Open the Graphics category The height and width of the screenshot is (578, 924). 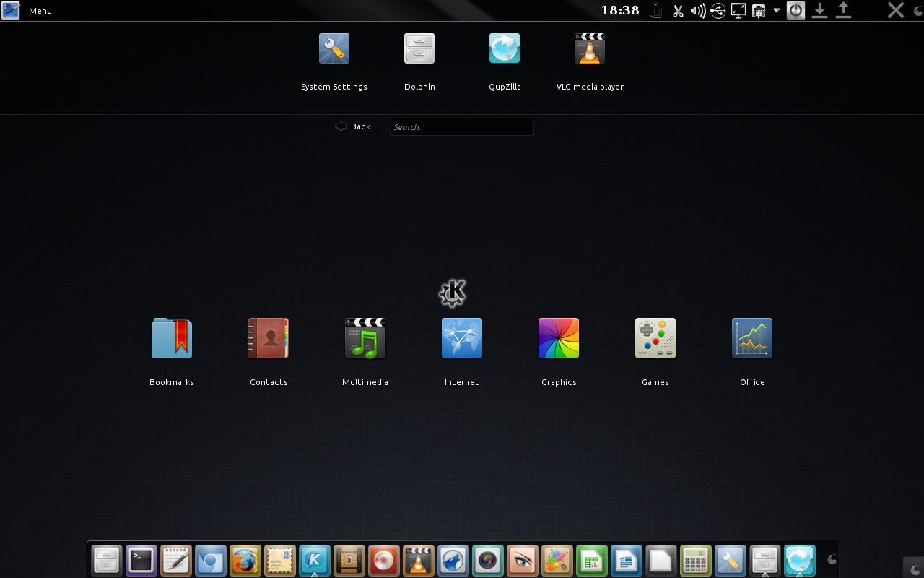[559, 351]
